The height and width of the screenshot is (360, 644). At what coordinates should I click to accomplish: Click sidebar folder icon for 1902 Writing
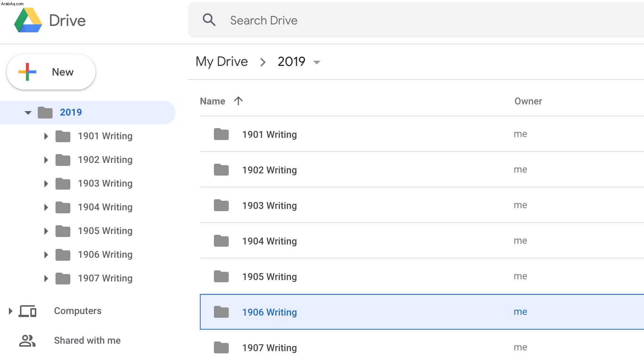pyautogui.click(x=63, y=160)
